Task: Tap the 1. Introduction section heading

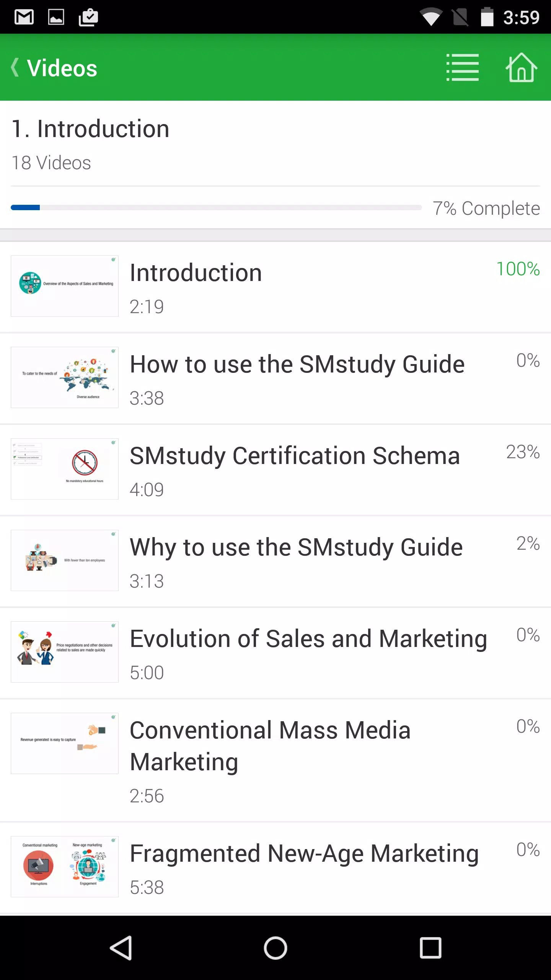Action: pyautogui.click(x=90, y=129)
